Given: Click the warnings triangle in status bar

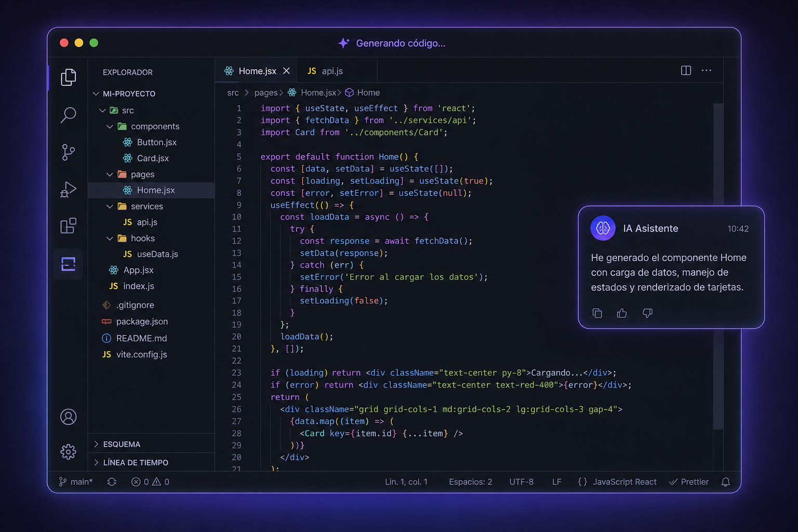Looking at the screenshot, I should (156, 482).
